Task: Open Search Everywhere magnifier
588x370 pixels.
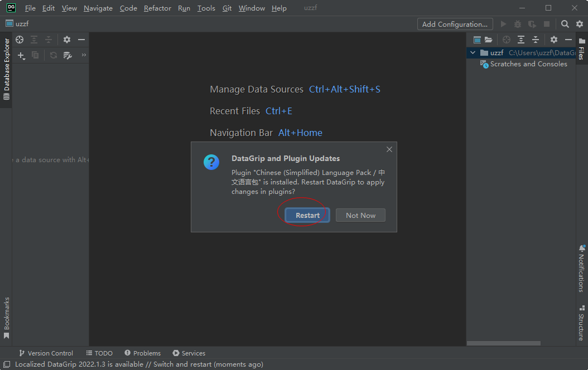Action: pos(565,24)
